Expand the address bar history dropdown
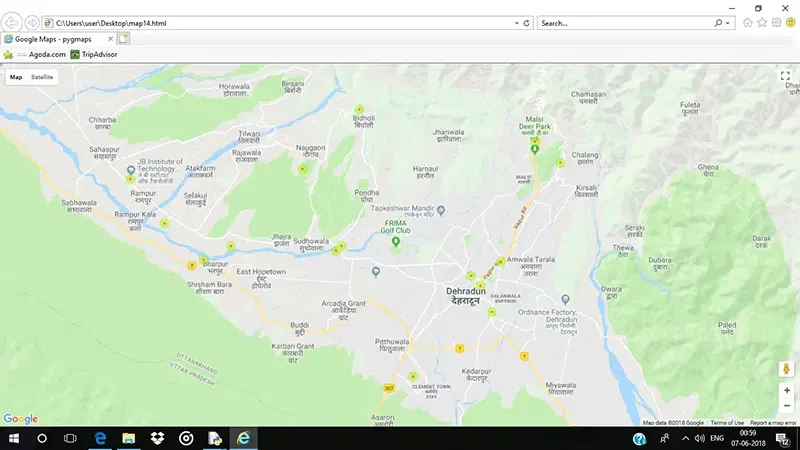800x450 pixels. click(x=516, y=23)
